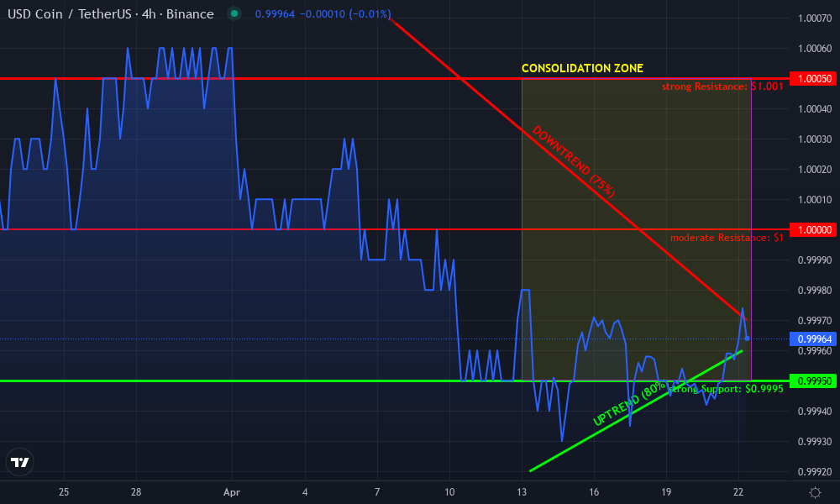This screenshot has height=504, width=840.
Task: Click the price change '-0.00010 (-0.01%)' value
Action: tap(346, 14)
